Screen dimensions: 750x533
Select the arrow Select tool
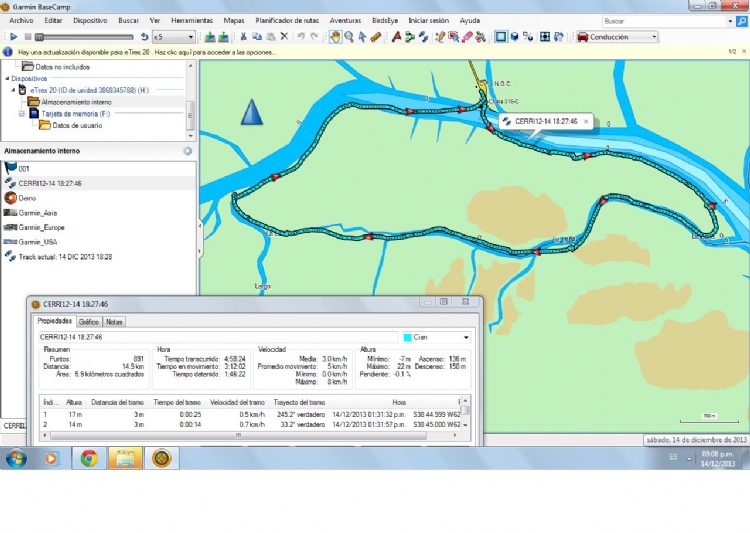pos(363,37)
